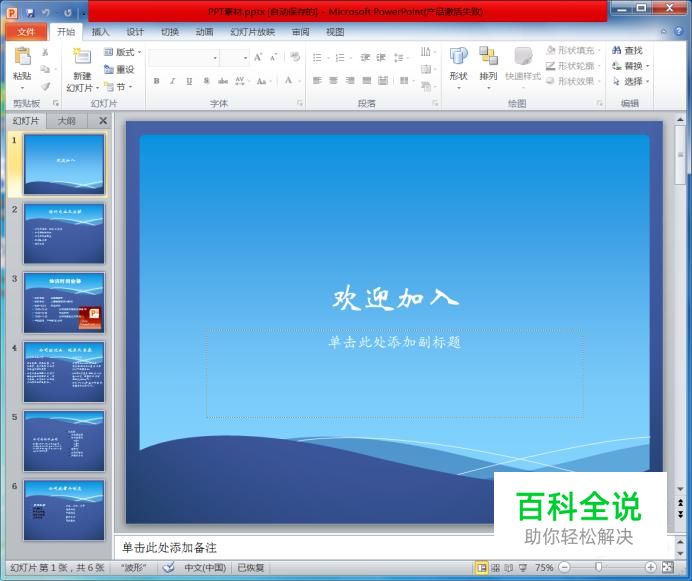The image size is (692, 581).
Task: Toggle Bold formatting
Action: pyautogui.click(x=156, y=81)
